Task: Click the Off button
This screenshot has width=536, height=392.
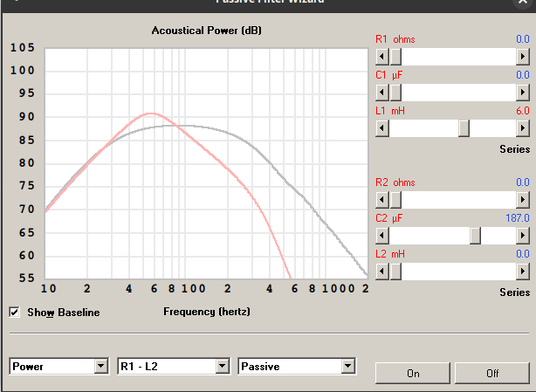Action: tap(492, 374)
